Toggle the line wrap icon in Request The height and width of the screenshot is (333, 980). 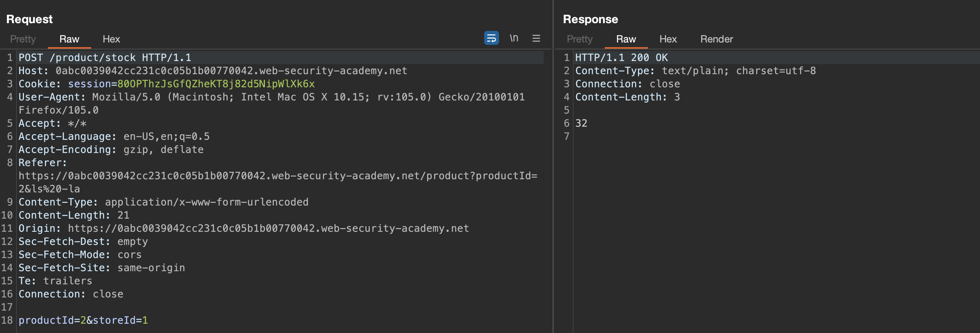point(491,38)
